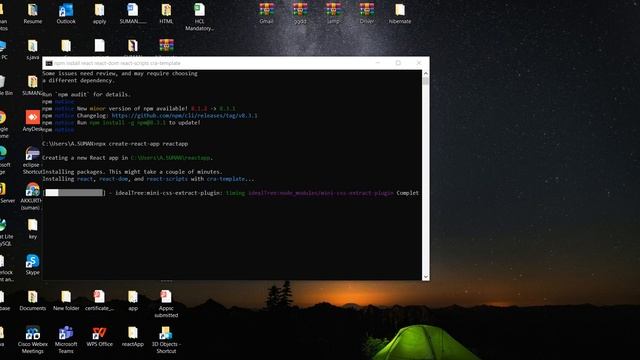
Task: Select the Cisco Webex Meetings icon
Action: (x=33, y=340)
